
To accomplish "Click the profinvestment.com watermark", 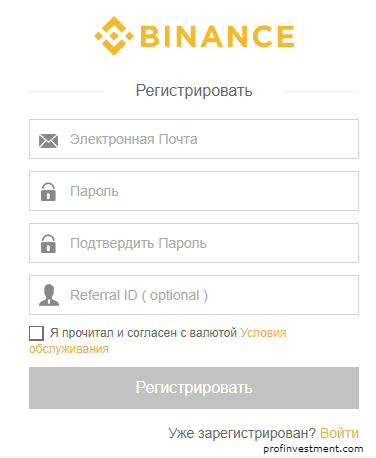I will coord(313,449).
